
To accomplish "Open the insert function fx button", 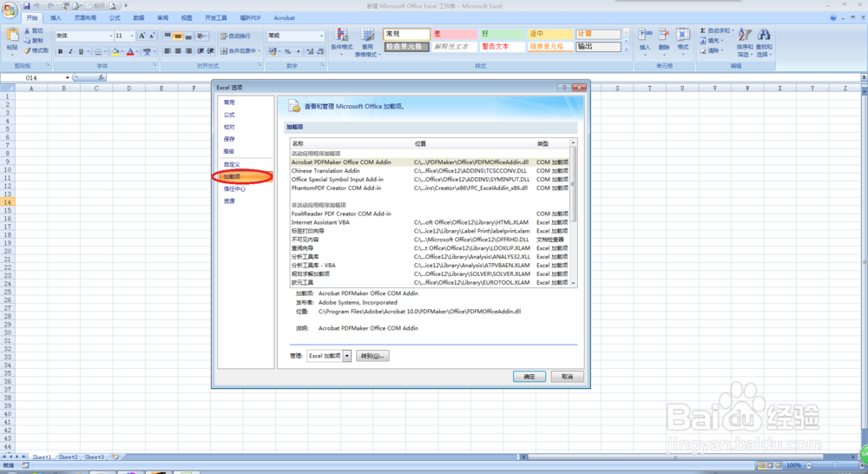I will [x=101, y=77].
